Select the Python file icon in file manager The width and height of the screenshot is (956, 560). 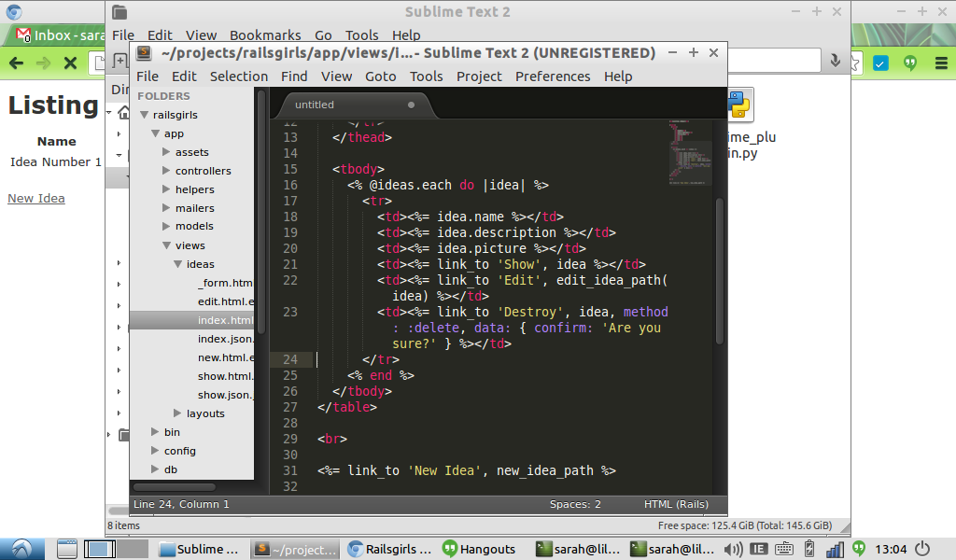pyautogui.click(x=739, y=105)
